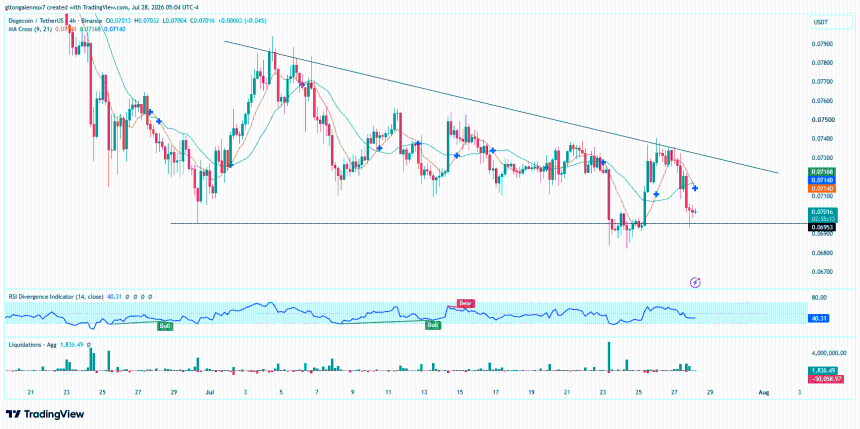Click the blue RSI value tag 40.31
The image size is (860, 429).
(x=817, y=318)
